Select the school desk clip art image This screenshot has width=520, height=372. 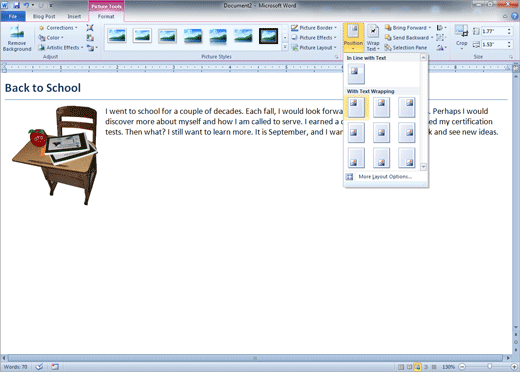coord(55,155)
